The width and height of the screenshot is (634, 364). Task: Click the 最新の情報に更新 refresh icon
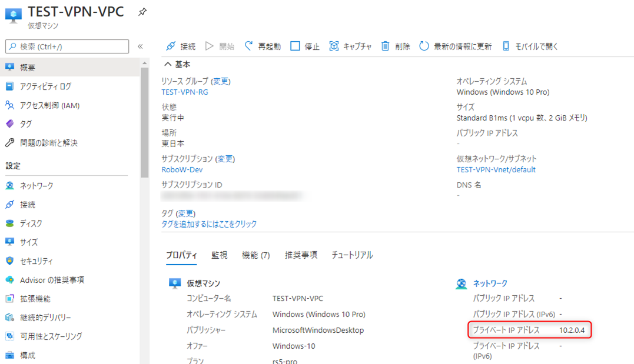coord(424,46)
